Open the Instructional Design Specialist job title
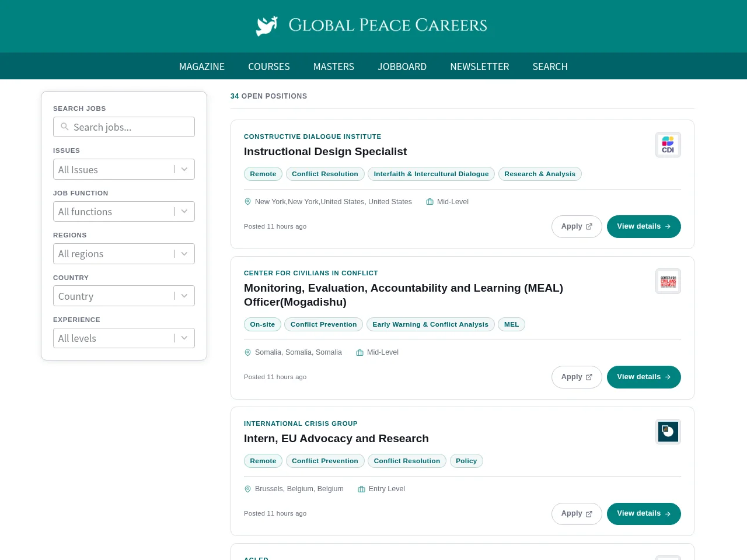This screenshot has width=747, height=560. pos(325,152)
